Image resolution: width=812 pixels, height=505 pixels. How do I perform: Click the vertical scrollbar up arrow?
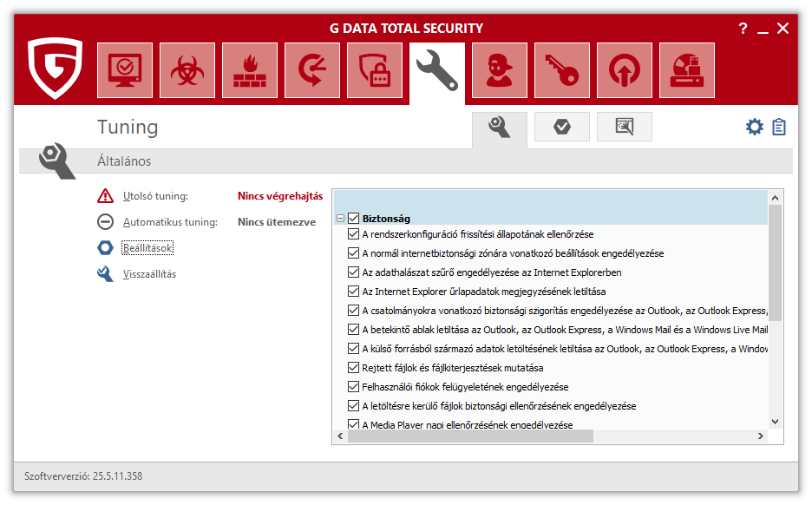tap(776, 198)
